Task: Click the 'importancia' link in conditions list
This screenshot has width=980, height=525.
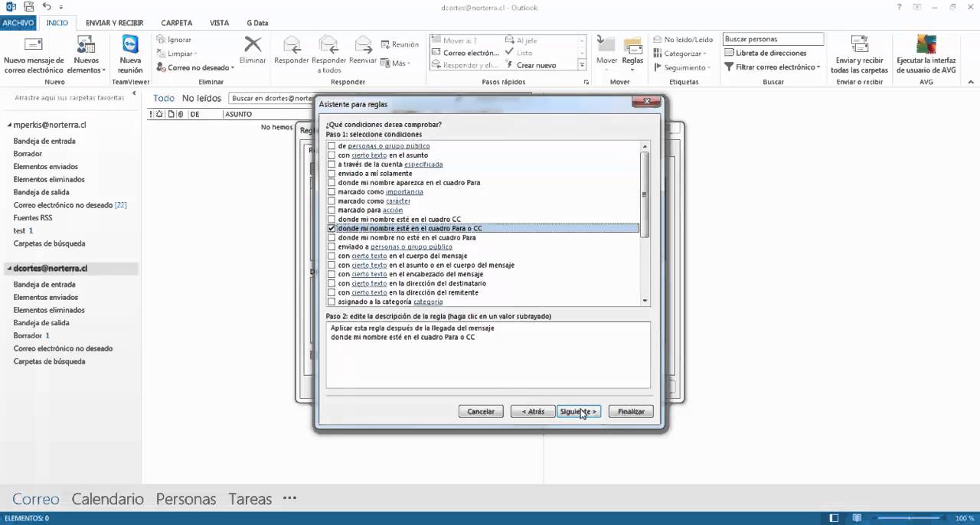Action: [x=404, y=192]
